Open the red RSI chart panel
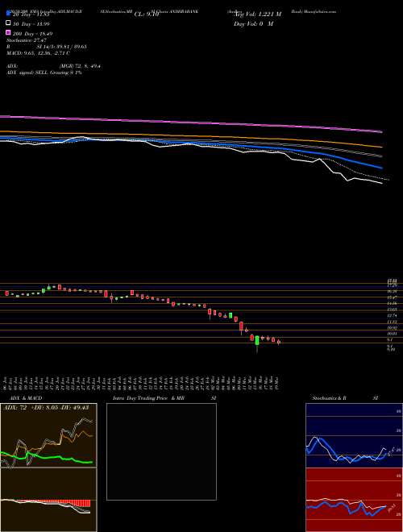Viewport: 403px width, 532px height. point(354,500)
